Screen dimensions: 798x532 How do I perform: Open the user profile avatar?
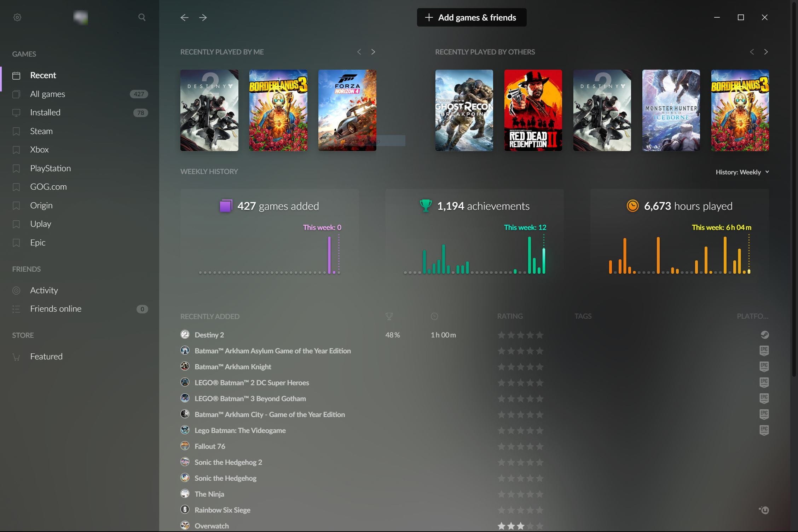pyautogui.click(x=80, y=17)
